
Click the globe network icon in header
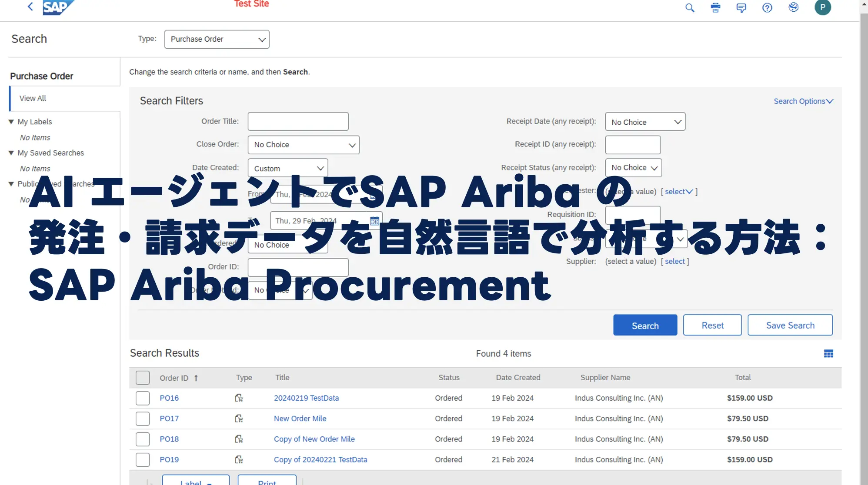coord(794,7)
